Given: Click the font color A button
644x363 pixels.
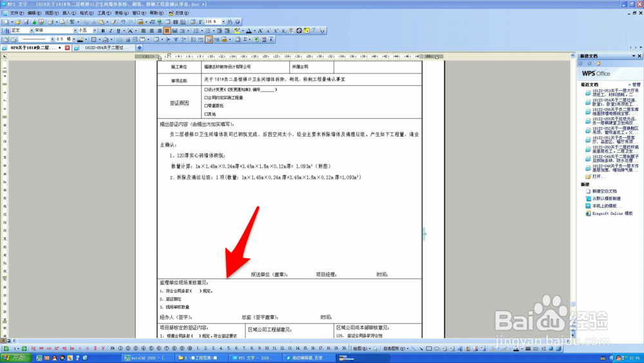Looking at the screenshot, I should (249, 31).
